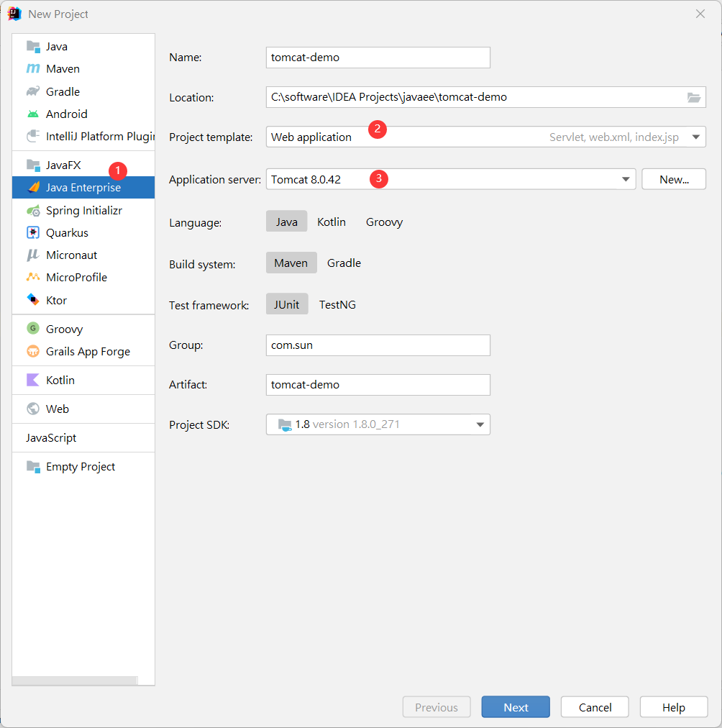The height and width of the screenshot is (728, 722).
Task: Click the Java folder icon in sidebar
Action: (33, 47)
